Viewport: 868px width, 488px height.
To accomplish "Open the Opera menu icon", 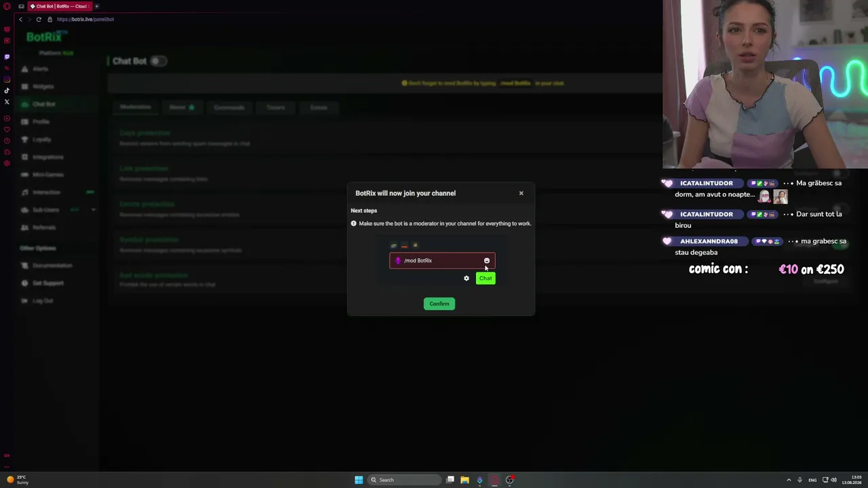I will point(7,6).
